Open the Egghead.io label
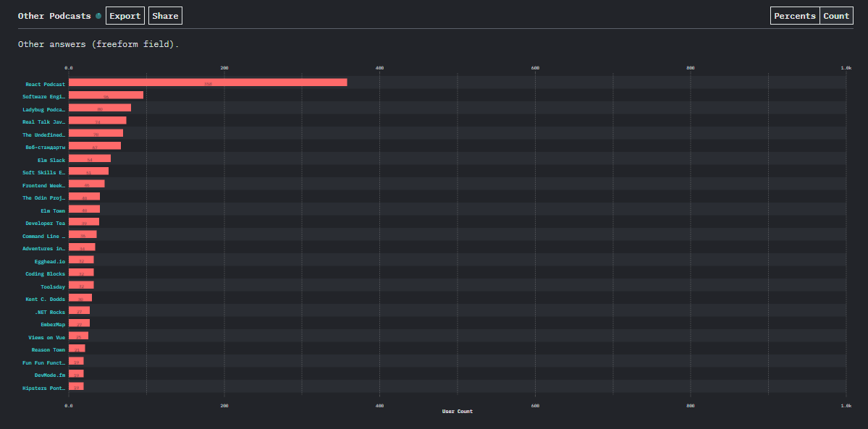Screen dimensions: 868x429 click(50, 261)
